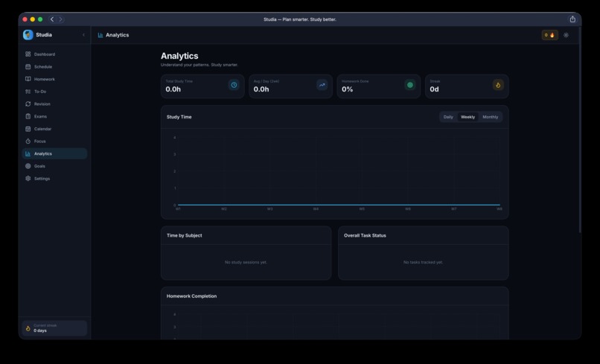Click the Settings gear icon in the sidebar
This screenshot has height=364, width=600.
pos(28,179)
